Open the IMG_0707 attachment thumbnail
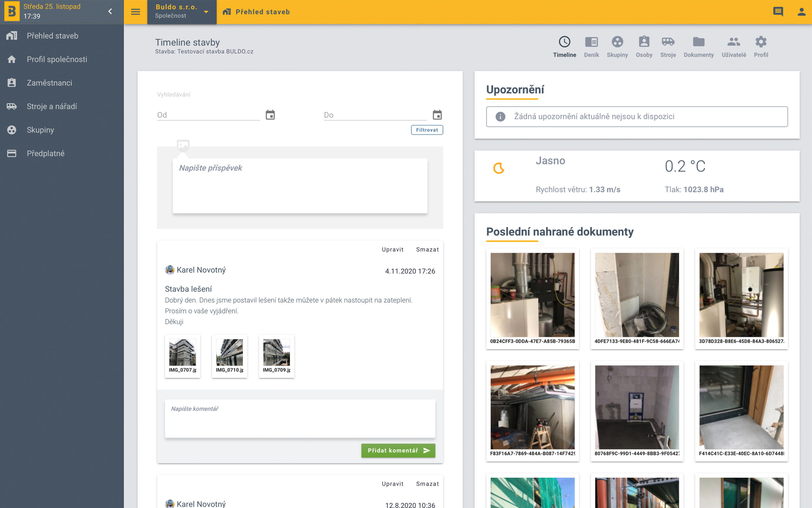This screenshot has height=508, width=812. (x=182, y=356)
